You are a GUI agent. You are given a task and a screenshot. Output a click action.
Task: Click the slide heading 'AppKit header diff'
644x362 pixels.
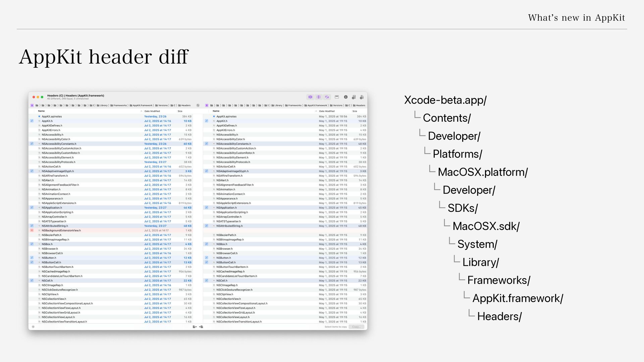[104, 57]
